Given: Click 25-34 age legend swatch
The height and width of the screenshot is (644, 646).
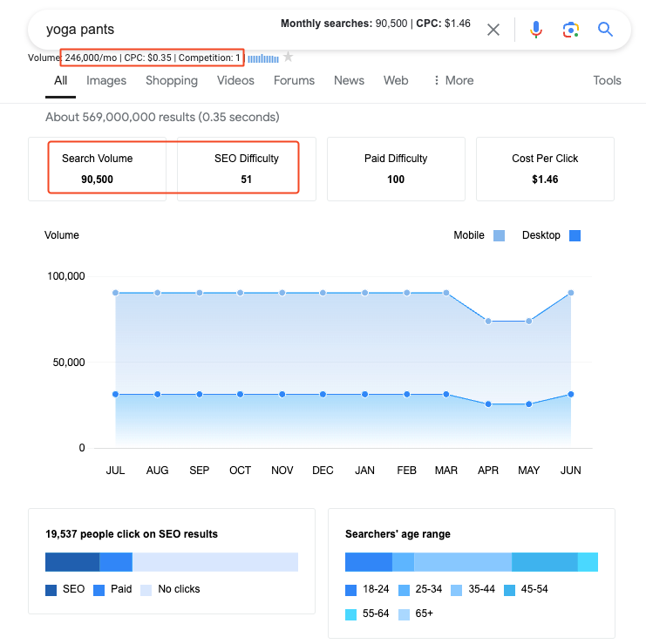Looking at the screenshot, I should point(405,590).
